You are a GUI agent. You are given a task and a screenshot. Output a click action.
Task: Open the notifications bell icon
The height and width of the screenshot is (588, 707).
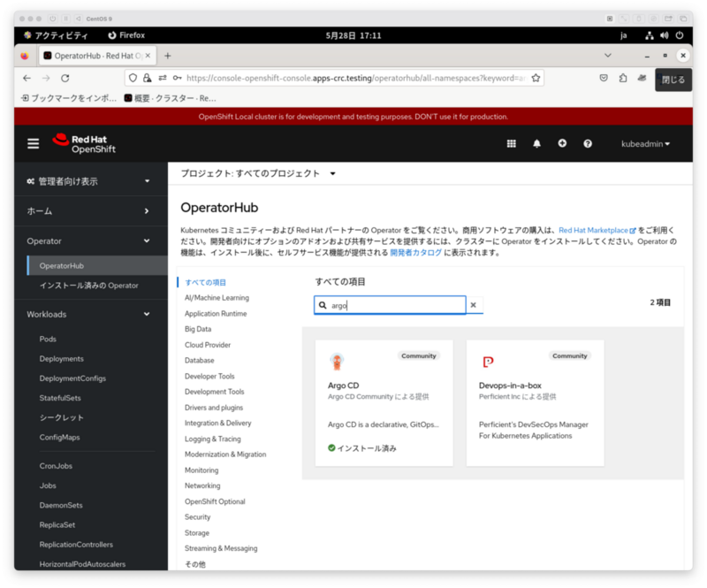(x=536, y=143)
